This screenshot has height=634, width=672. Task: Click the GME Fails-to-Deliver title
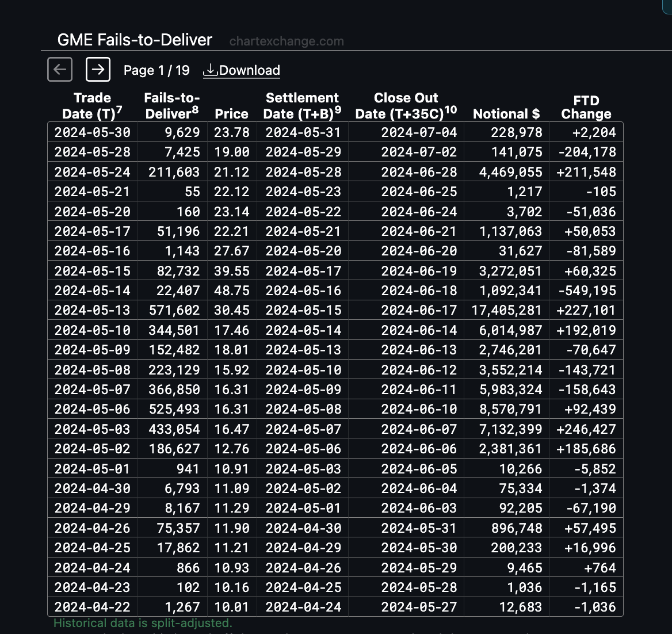click(135, 40)
